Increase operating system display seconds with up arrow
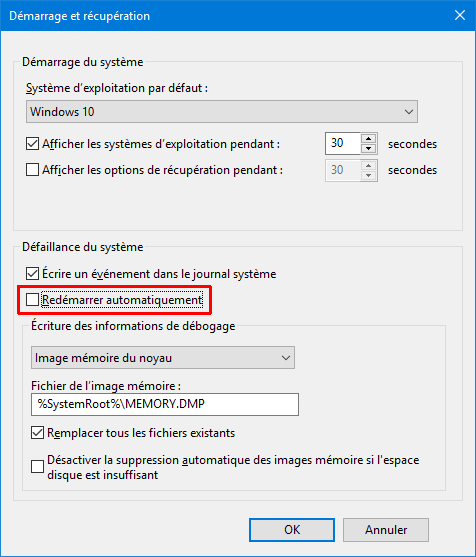The width and height of the screenshot is (476, 557). tap(369, 139)
